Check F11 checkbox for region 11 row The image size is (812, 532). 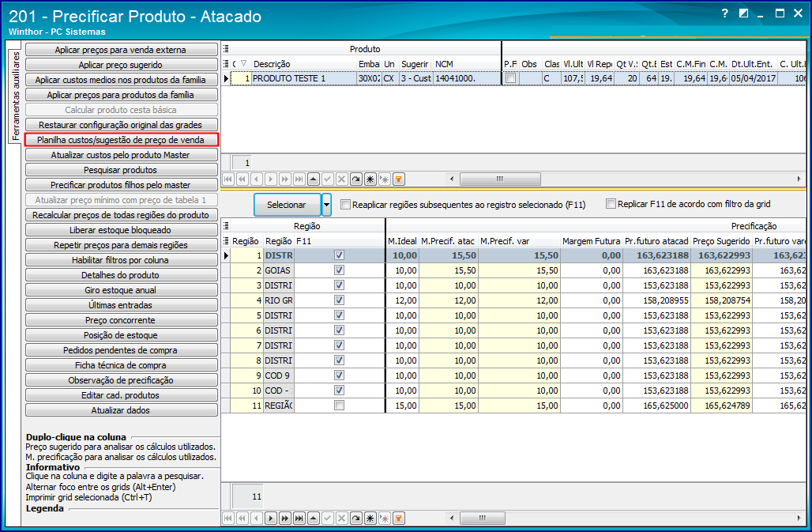click(339, 405)
